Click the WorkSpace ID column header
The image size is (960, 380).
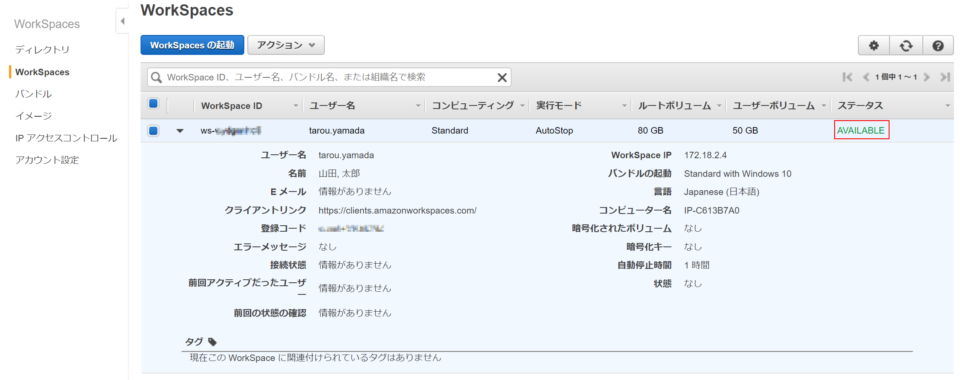pos(231,106)
